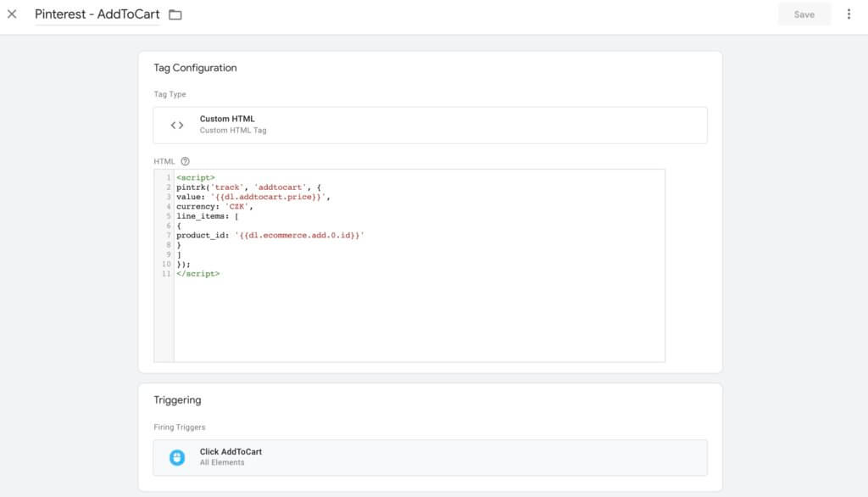This screenshot has width=868, height=497.
Task: Open the three-dot more actions menu
Action: pyautogui.click(x=849, y=14)
